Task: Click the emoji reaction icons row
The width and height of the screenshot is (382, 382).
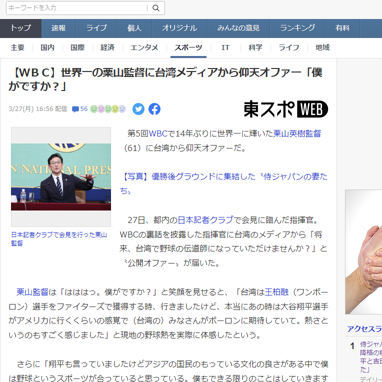Action: click(x=108, y=109)
